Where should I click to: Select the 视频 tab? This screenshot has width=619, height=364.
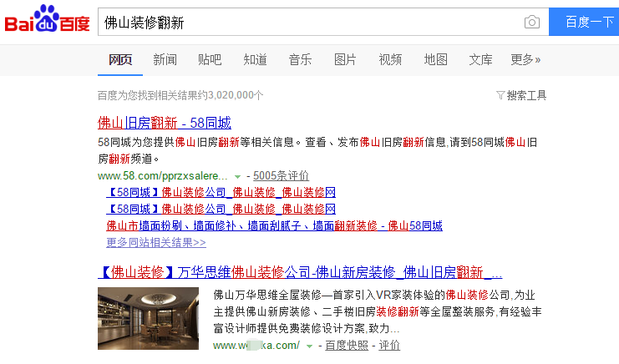(390, 60)
